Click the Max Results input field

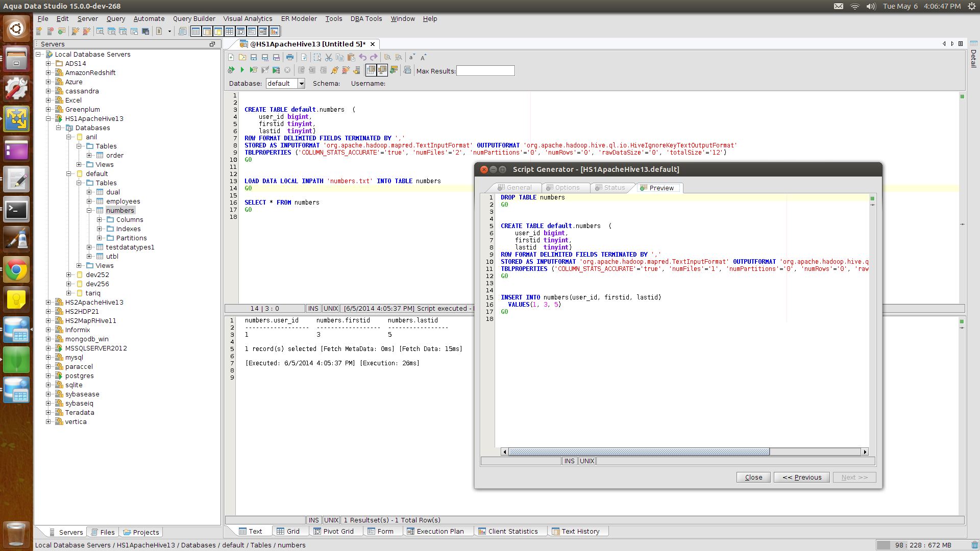(485, 71)
